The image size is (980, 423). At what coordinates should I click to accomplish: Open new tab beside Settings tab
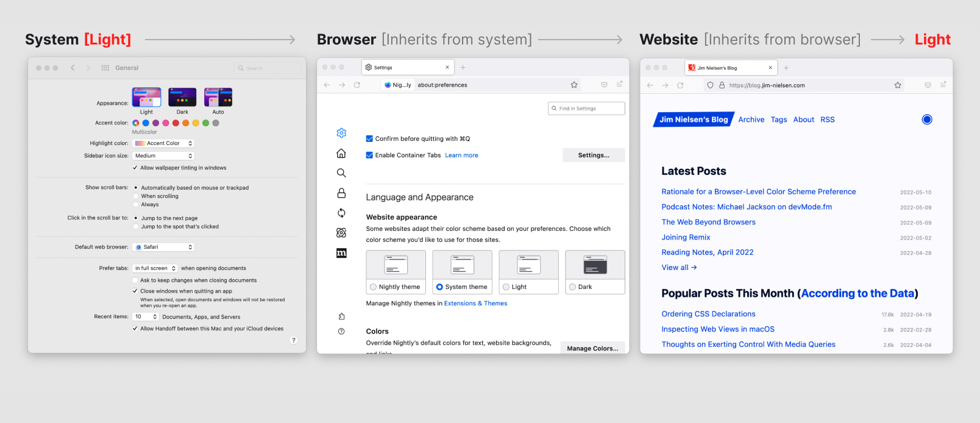click(x=463, y=67)
